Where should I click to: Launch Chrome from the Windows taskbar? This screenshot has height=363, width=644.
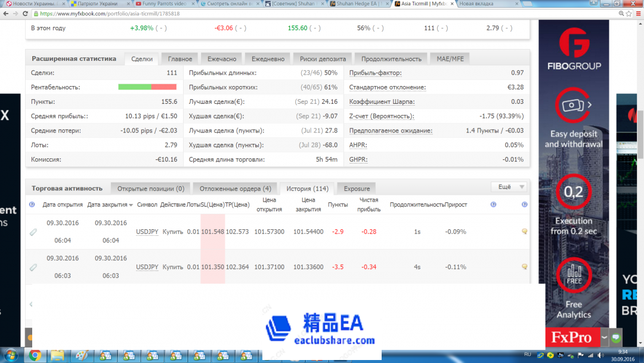click(x=35, y=356)
